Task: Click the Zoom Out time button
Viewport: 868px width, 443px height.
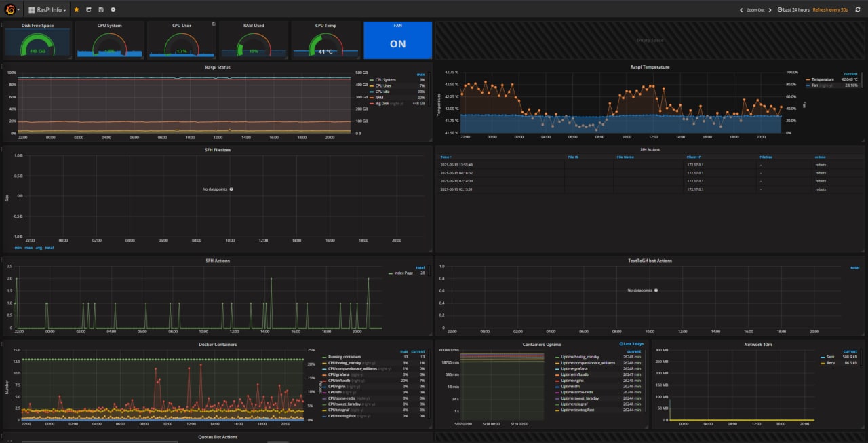Action: point(755,10)
